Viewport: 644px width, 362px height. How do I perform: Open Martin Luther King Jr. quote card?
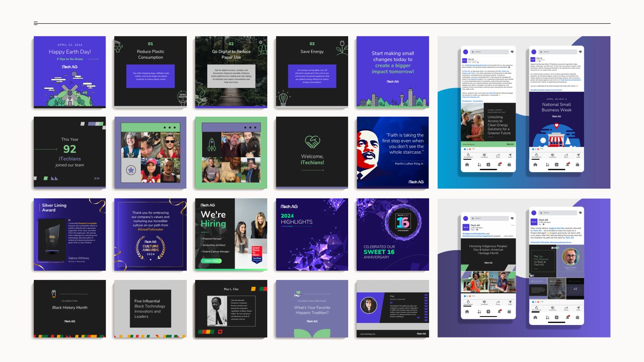(x=393, y=152)
